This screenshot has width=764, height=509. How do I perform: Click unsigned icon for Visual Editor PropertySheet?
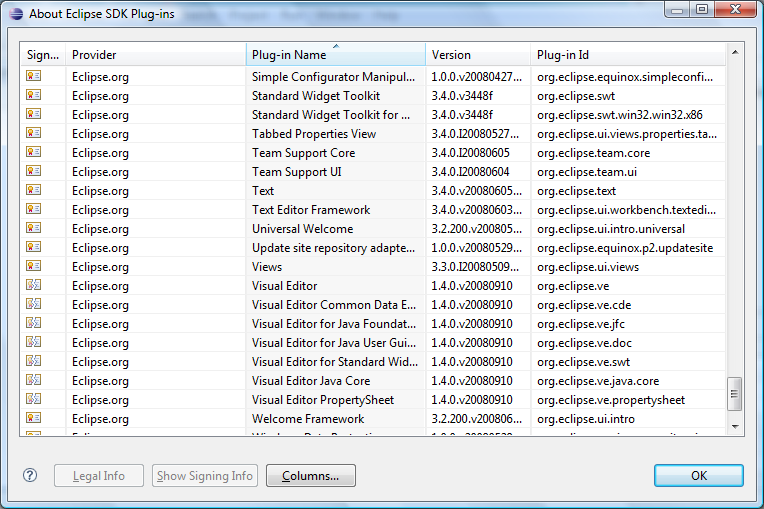[34, 399]
